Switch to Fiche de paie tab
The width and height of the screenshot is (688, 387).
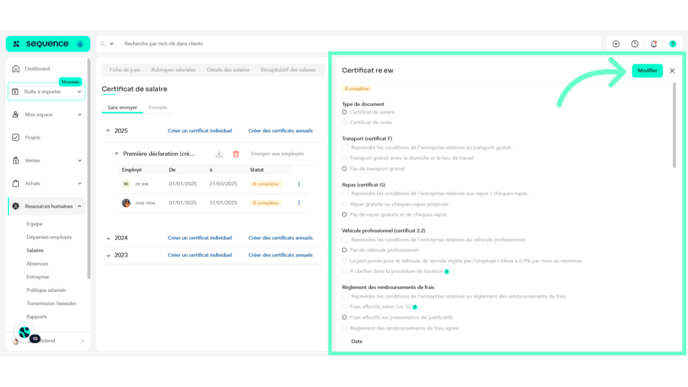click(x=125, y=70)
